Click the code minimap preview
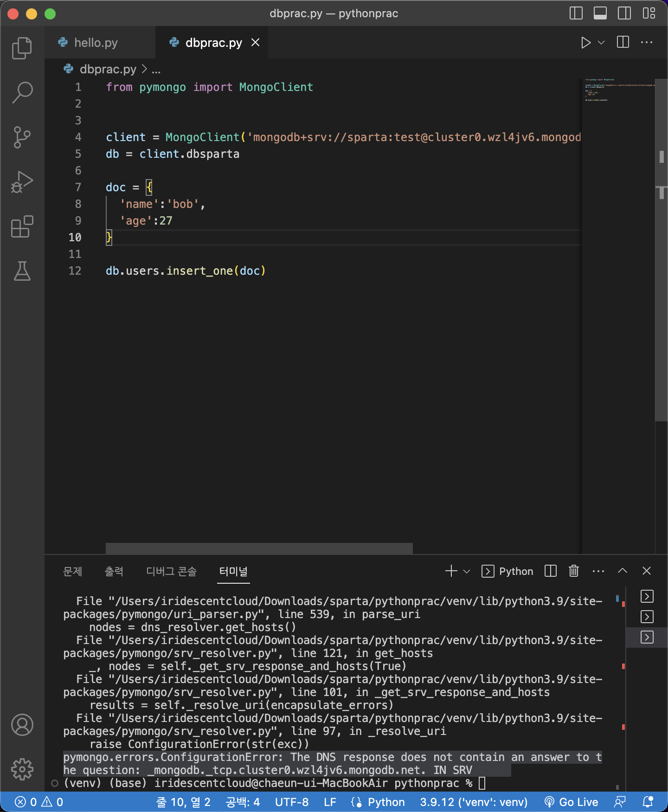Screen dimensions: 668x812 click(x=618, y=90)
